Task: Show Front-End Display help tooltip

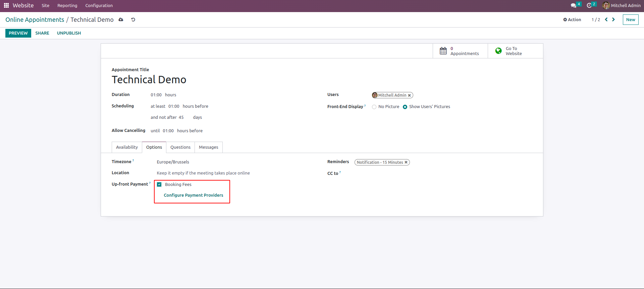Action: tap(365, 105)
